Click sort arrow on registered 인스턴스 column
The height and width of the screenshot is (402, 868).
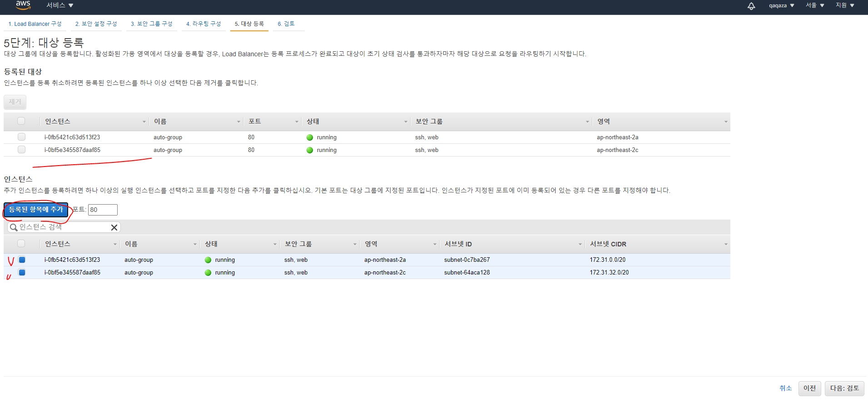144,122
